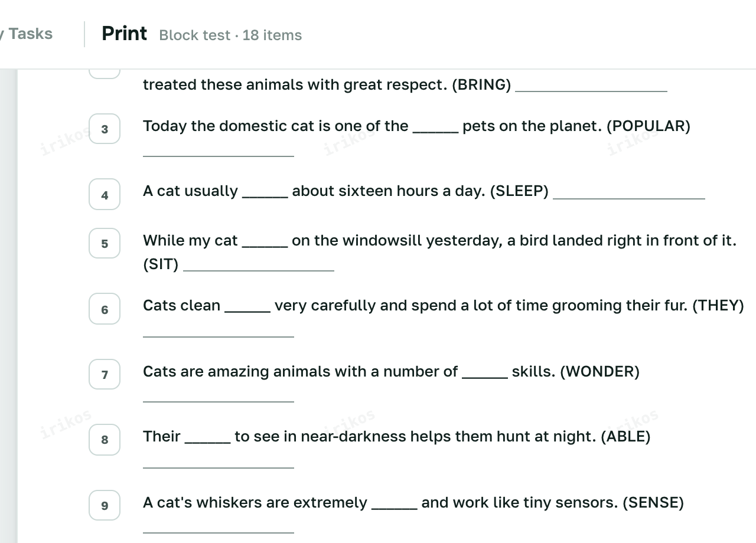Image resolution: width=756 pixels, height=543 pixels.
Task: Click the question 4 number badge
Action: click(x=105, y=194)
